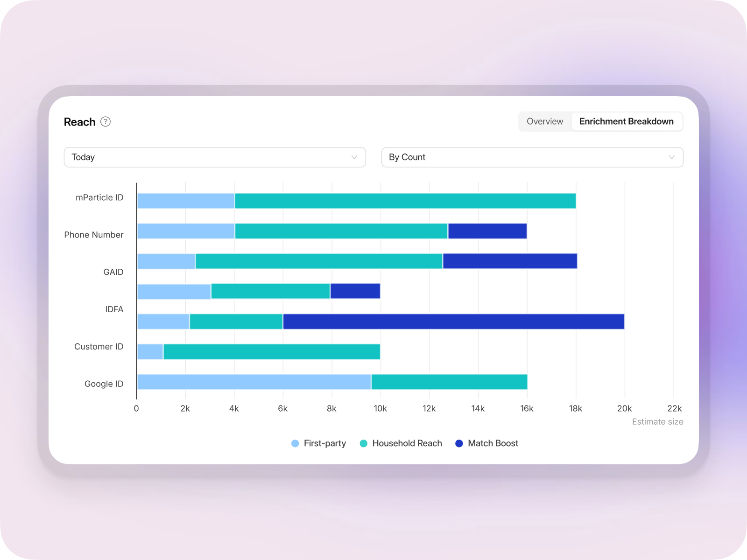Click the Today dropdown chevron arrow
Viewport: 747px width, 560px height.
354,157
